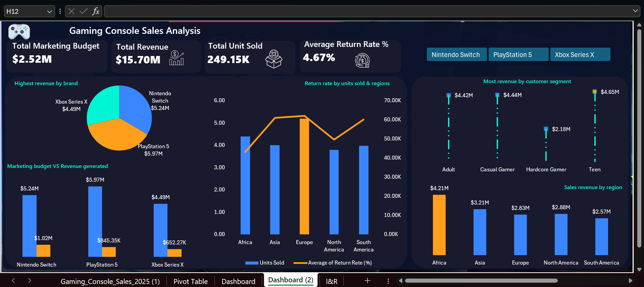
Task: Click South America $2.57M revenue bar
Action: point(602,237)
